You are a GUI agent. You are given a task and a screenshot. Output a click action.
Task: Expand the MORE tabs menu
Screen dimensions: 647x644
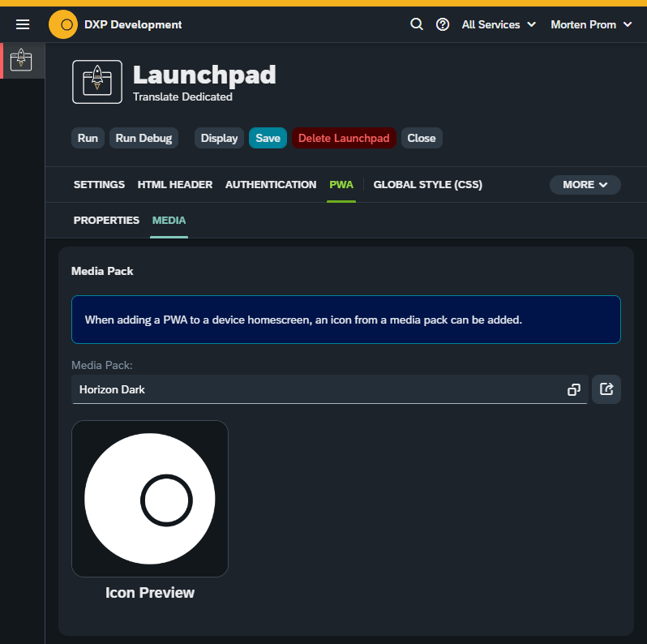[585, 185]
